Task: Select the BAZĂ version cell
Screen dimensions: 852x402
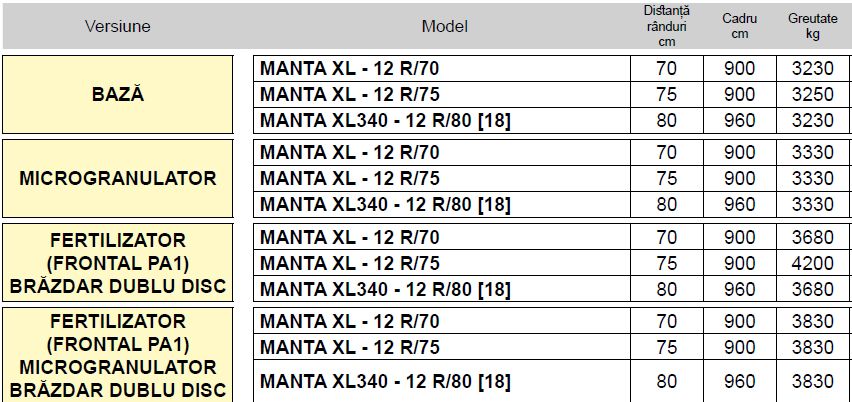Action: click(x=118, y=95)
